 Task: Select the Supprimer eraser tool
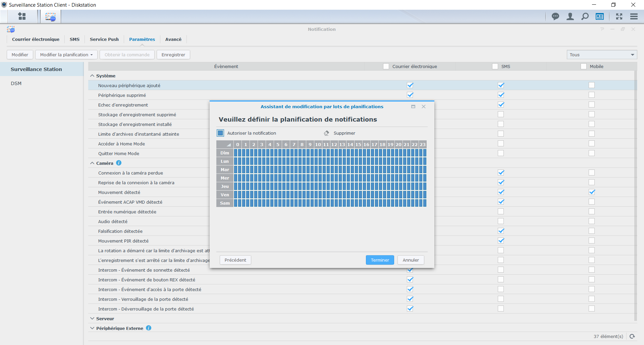click(x=327, y=133)
